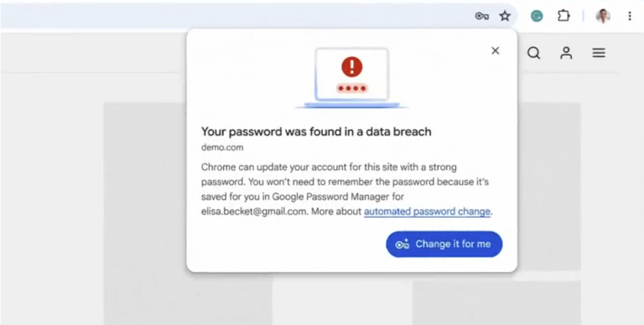Follow the automated password change link
This screenshot has height=325, width=644.
coord(427,212)
